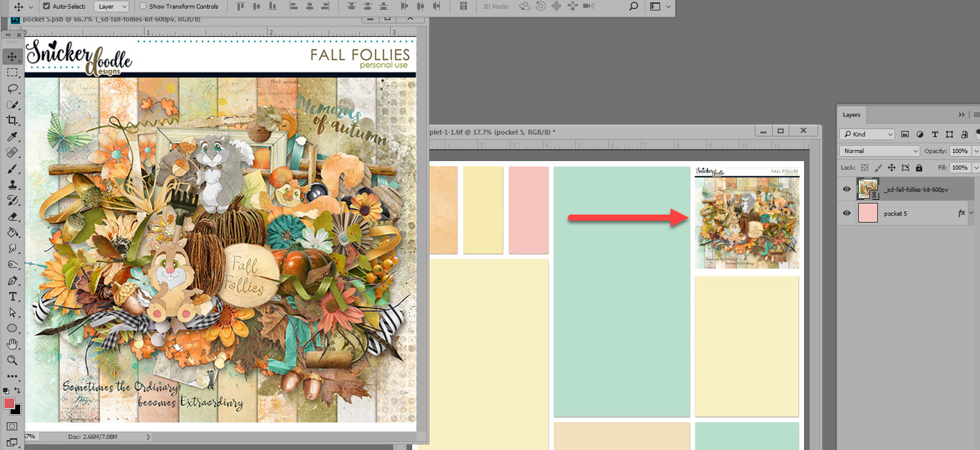Open the Auto-Select Layer dropdown
This screenshot has height=450, width=980.
[x=111, y=6]
